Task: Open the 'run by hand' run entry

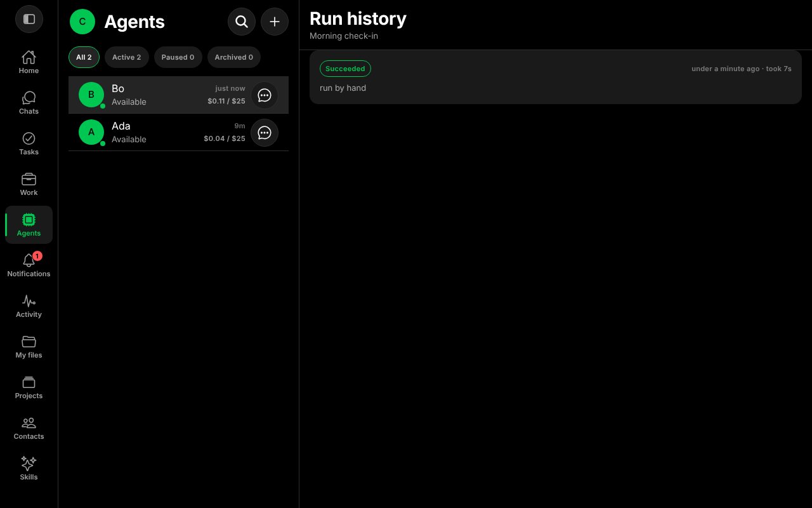Action: 556,77
